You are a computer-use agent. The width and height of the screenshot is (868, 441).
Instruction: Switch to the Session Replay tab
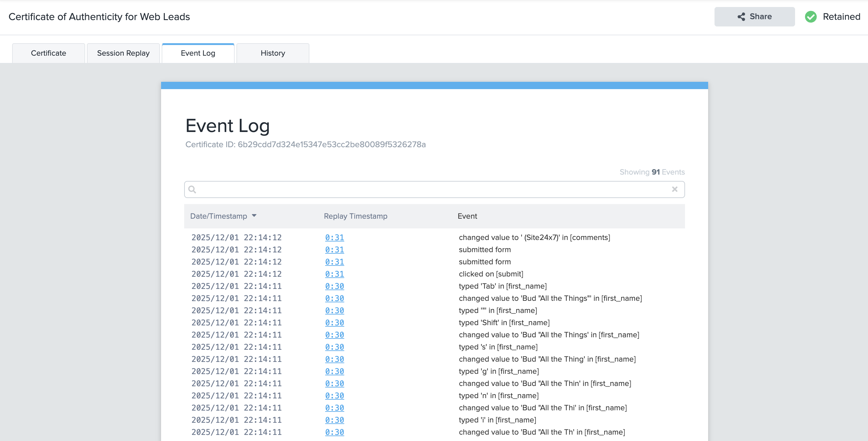(x=123, y=53)
